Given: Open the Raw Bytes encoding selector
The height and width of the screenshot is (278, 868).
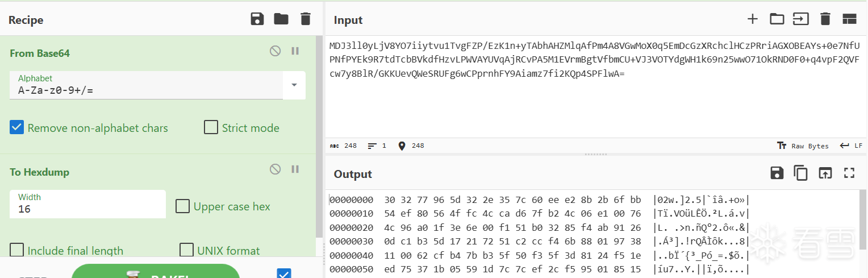Looking at the screenshot, I should pos(803,146).
